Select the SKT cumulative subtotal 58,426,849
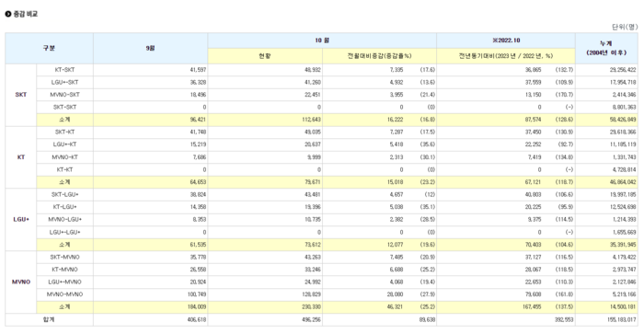 coord(623,120)
